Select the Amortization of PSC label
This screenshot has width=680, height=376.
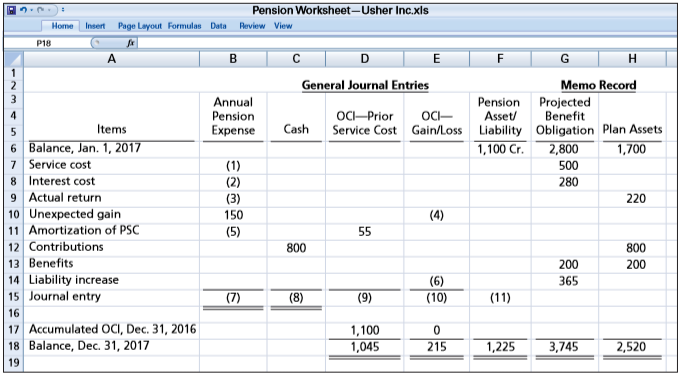click(111, 231)
